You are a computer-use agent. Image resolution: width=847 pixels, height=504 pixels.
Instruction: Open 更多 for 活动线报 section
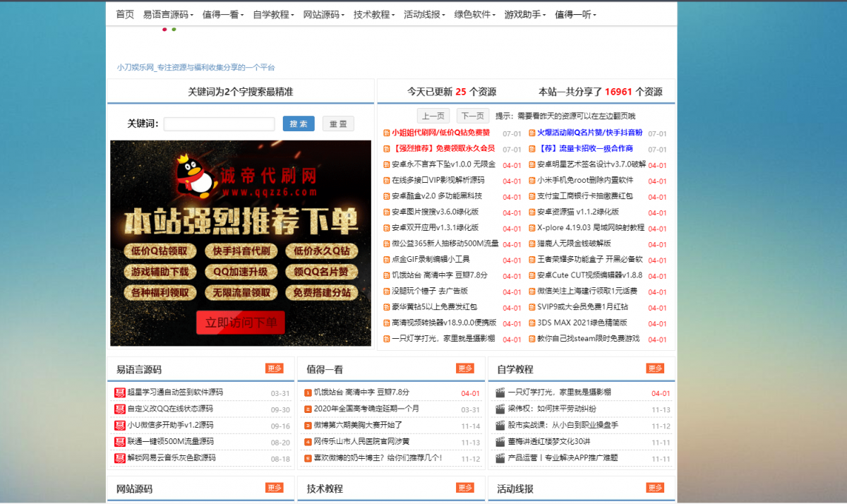click(x=655, y=488)
